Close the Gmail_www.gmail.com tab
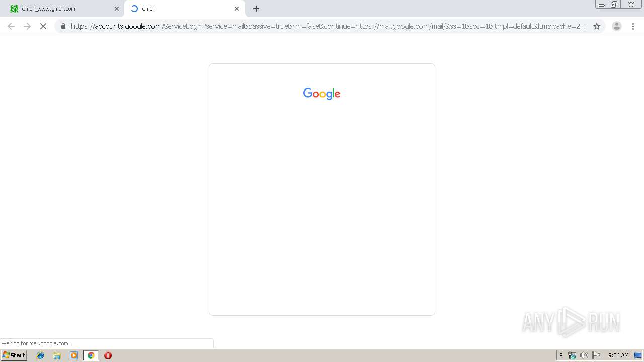The height and width of the screenshot is (362, 644). pos(117,9)
